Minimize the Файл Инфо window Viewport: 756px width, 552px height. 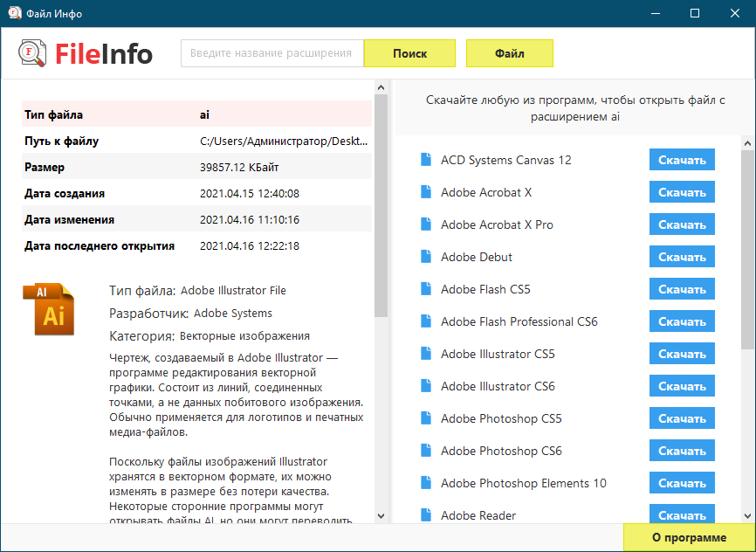654,13
